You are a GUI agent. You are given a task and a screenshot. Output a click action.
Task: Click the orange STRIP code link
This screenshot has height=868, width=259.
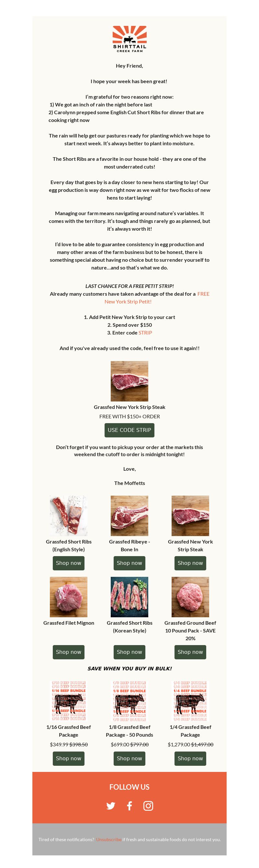click(x=145, y=333)
